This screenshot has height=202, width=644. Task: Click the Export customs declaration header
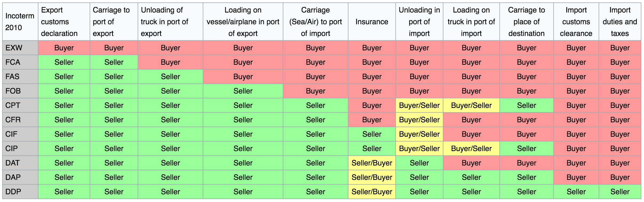coord(64,22)
